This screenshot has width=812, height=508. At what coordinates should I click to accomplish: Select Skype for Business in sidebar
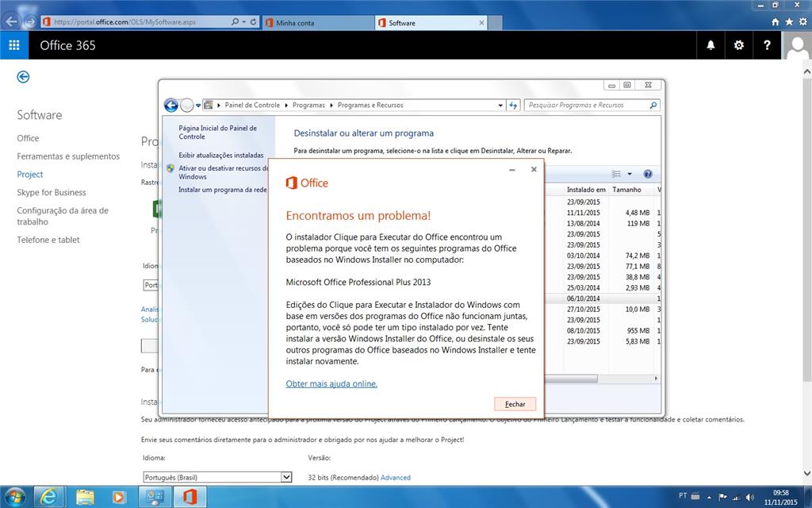[52, 193]
